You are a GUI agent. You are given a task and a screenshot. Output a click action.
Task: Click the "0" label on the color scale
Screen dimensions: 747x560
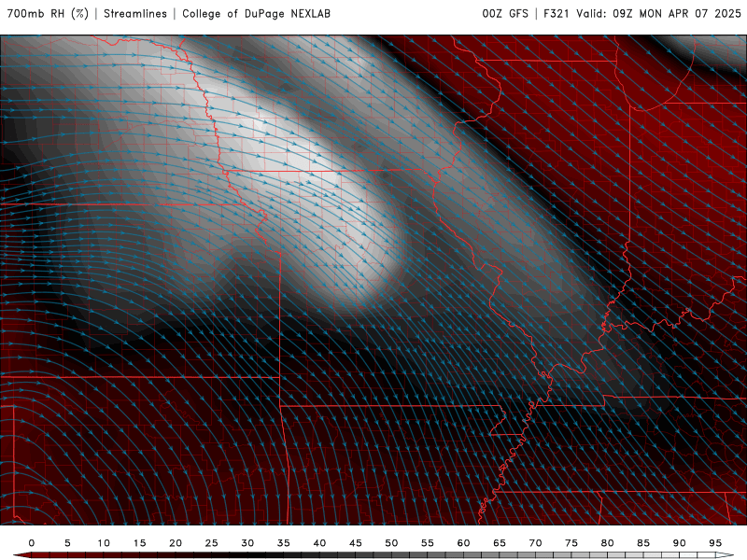pyautogui.click(x=32, y=543)
